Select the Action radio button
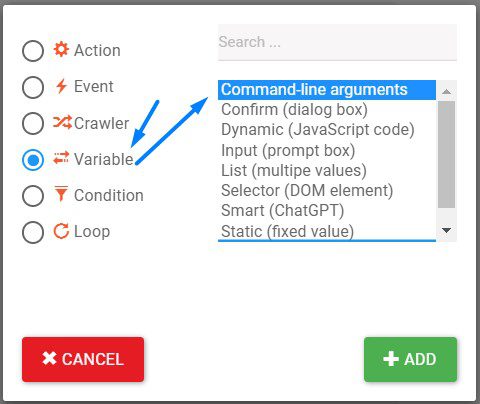This screenshot has width=480, height=404. [33, 51]
